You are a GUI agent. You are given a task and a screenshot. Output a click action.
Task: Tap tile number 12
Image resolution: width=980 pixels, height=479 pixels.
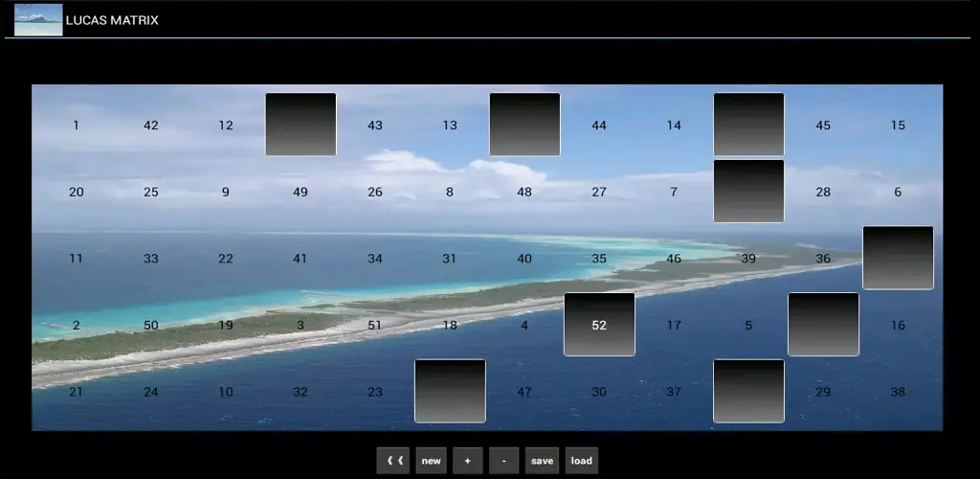pos(226,125)
